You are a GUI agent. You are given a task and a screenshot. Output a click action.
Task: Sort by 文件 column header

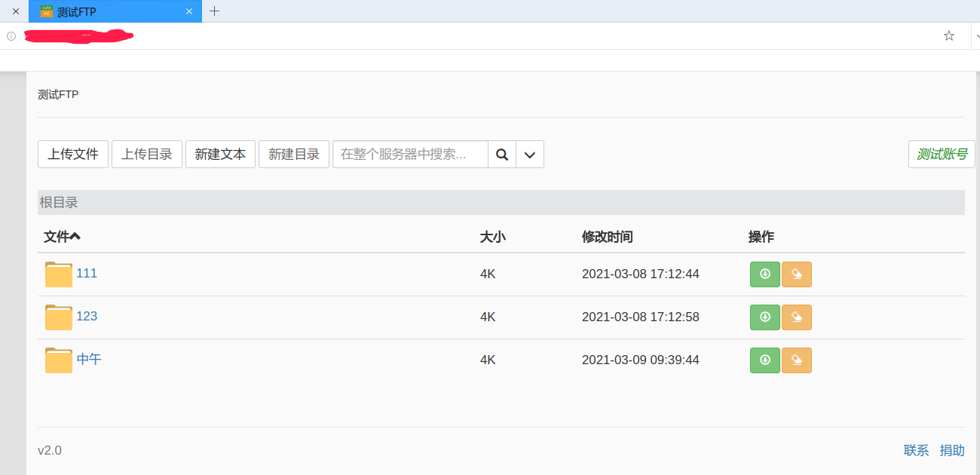pyautogui.click(x=62, y=237)
